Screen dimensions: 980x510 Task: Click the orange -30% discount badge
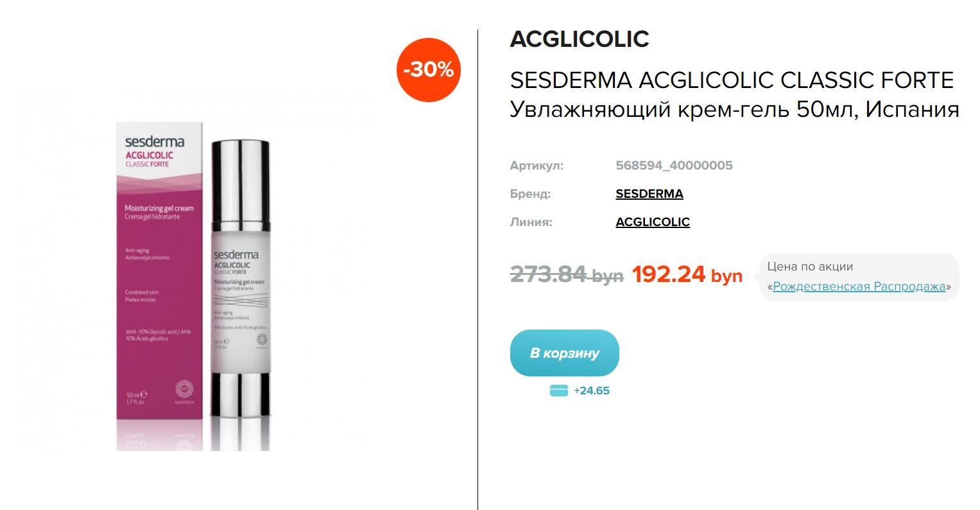click(x=429, y=69)
